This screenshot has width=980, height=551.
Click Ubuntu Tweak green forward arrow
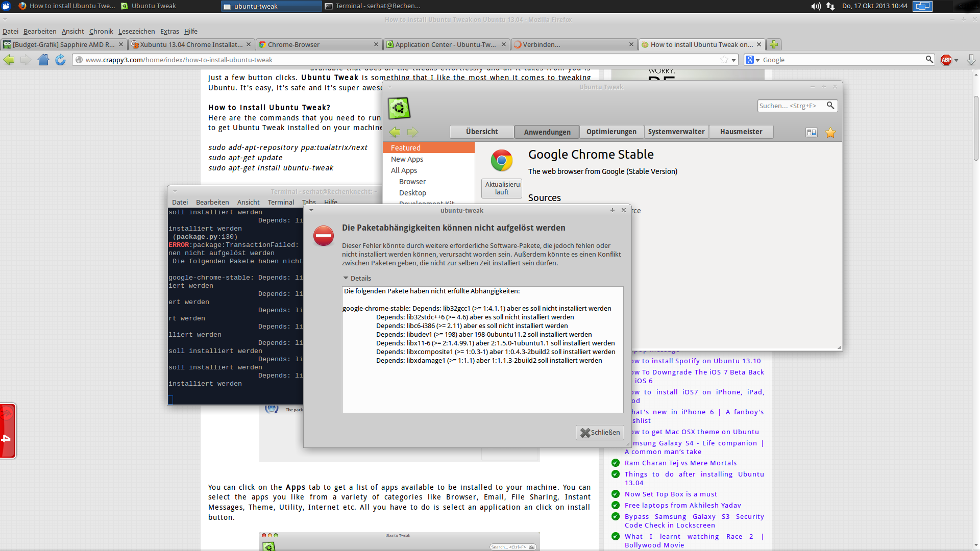[412, 132]
